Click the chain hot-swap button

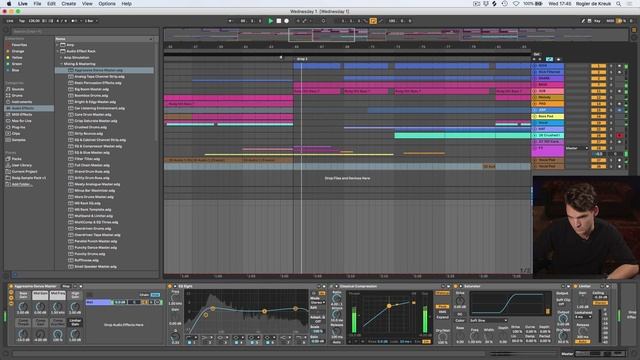point(157,302)
